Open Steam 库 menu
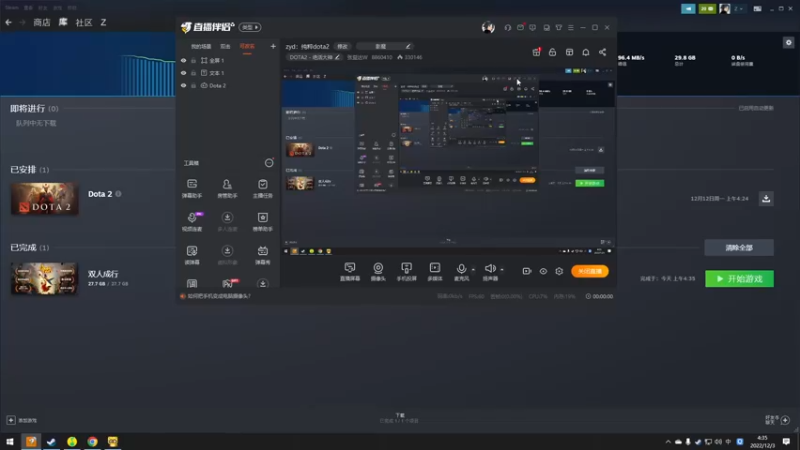800x450 pixels. [x=63, y=22]
